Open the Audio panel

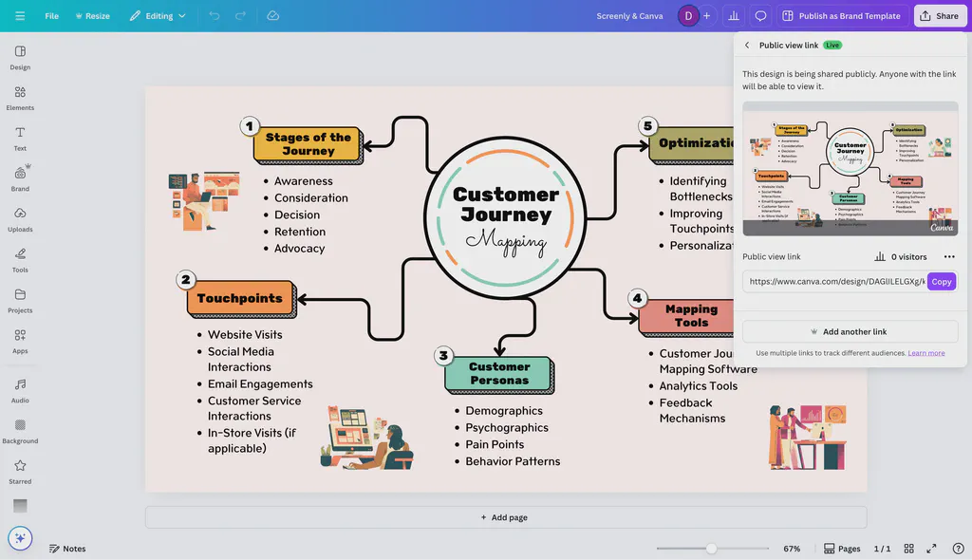[x=19, y=391]
